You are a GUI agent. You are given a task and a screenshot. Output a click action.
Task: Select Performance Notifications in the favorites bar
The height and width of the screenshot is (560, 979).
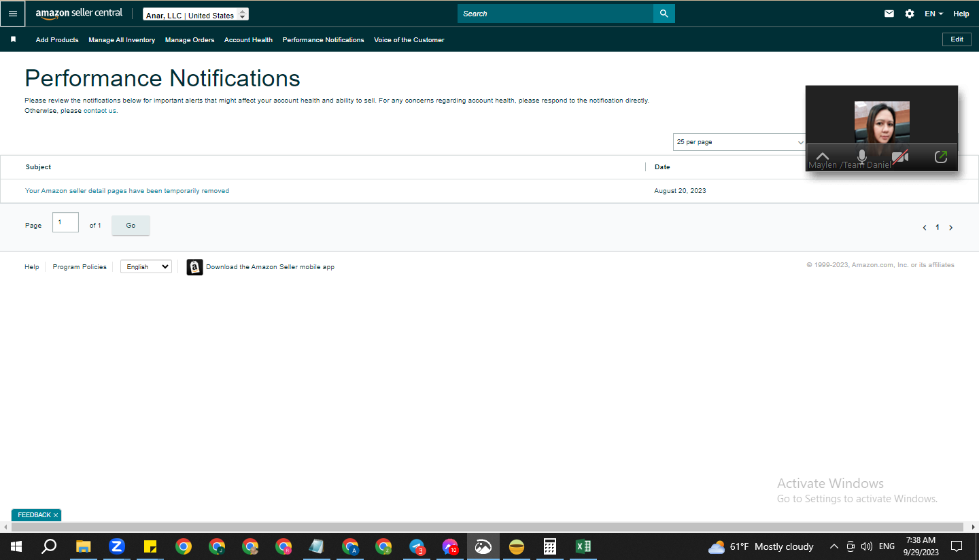pos(323,40)
